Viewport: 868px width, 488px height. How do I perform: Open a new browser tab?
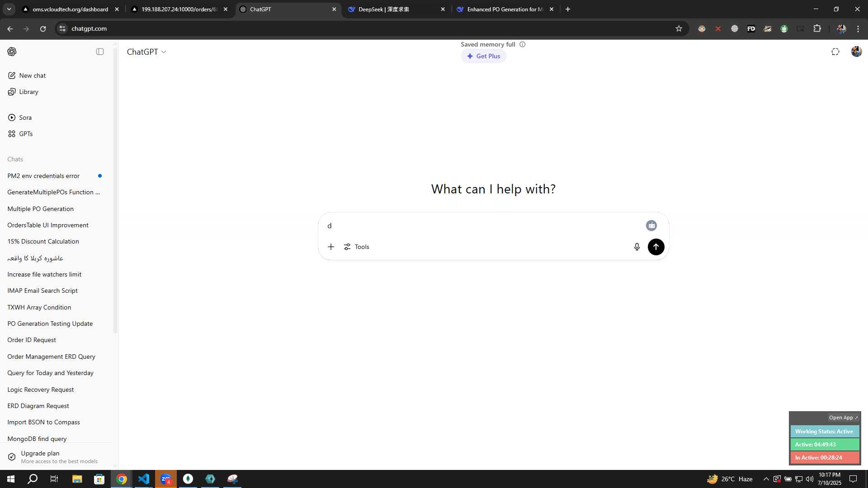point(568,9)
